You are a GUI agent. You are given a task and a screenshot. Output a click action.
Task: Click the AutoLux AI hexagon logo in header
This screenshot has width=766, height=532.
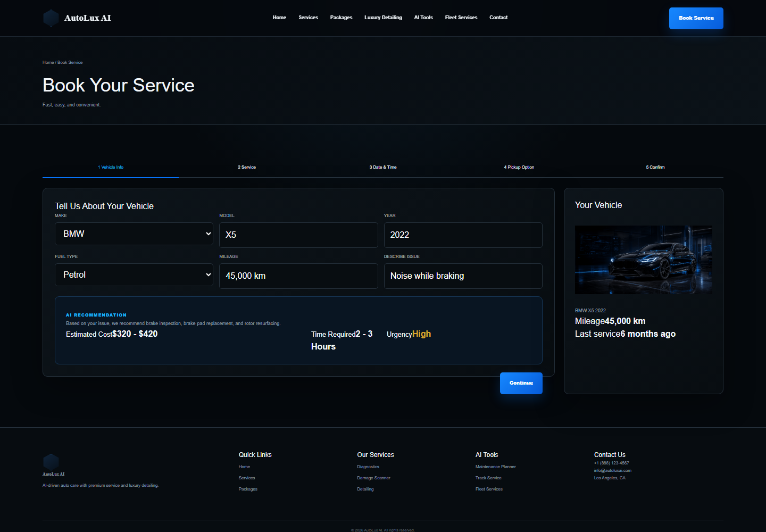(51, 18)
